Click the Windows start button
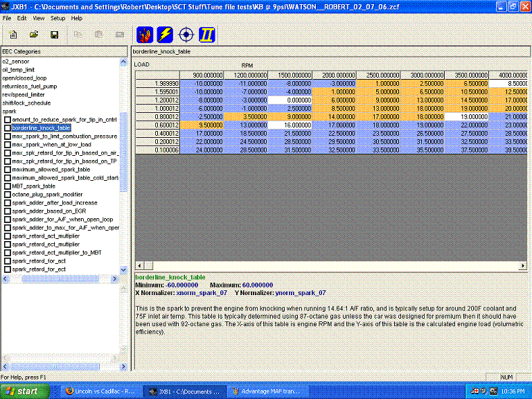 coord(25,391)
